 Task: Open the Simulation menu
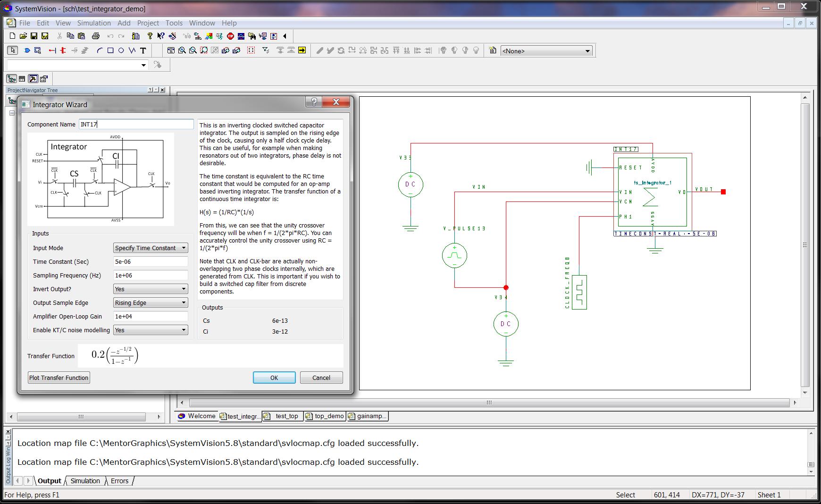click(94, 23)
